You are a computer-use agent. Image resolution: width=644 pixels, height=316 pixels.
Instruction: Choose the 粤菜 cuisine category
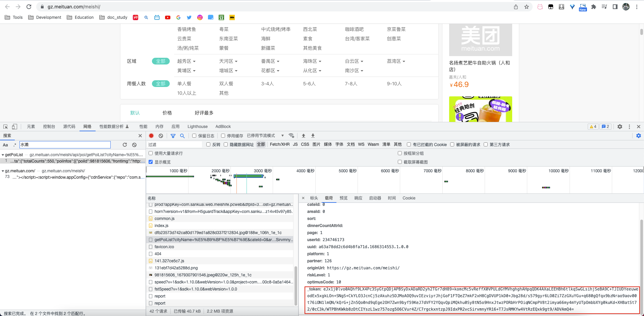coord(224,29)
